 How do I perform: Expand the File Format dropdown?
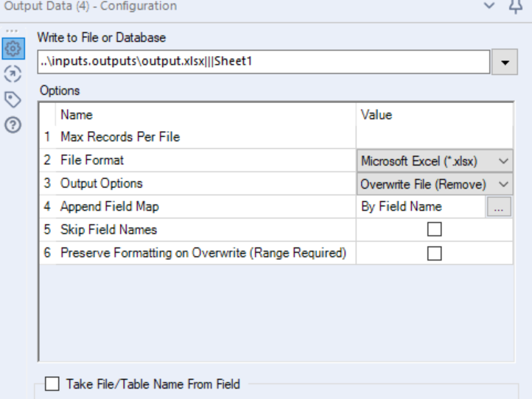504,160
